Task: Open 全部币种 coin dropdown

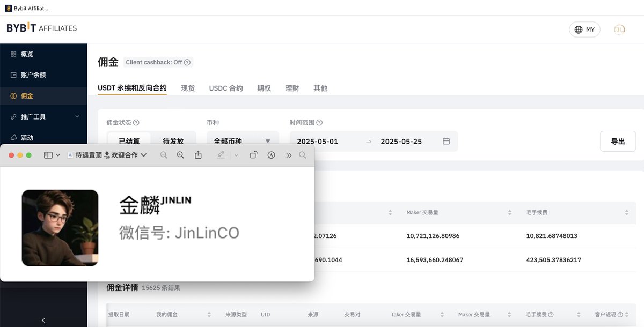Action: click(x=243, y=141)
